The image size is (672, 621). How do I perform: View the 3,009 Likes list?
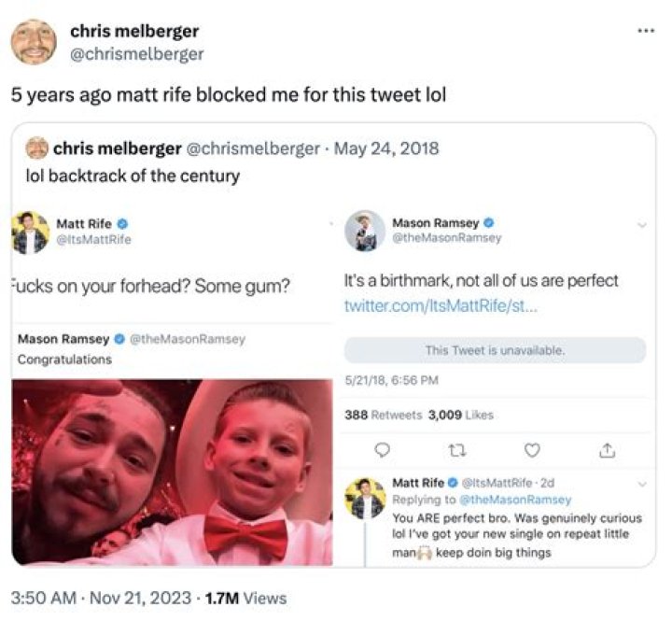pyautogui.click(x=460, y=415)
